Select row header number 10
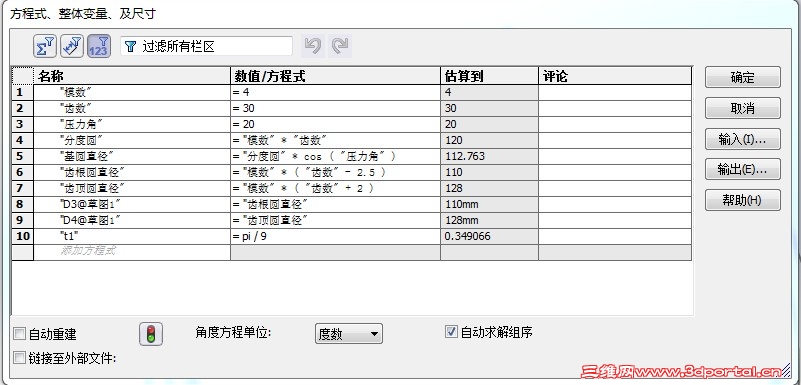This screenshot has height=385, width=801. 22,236
